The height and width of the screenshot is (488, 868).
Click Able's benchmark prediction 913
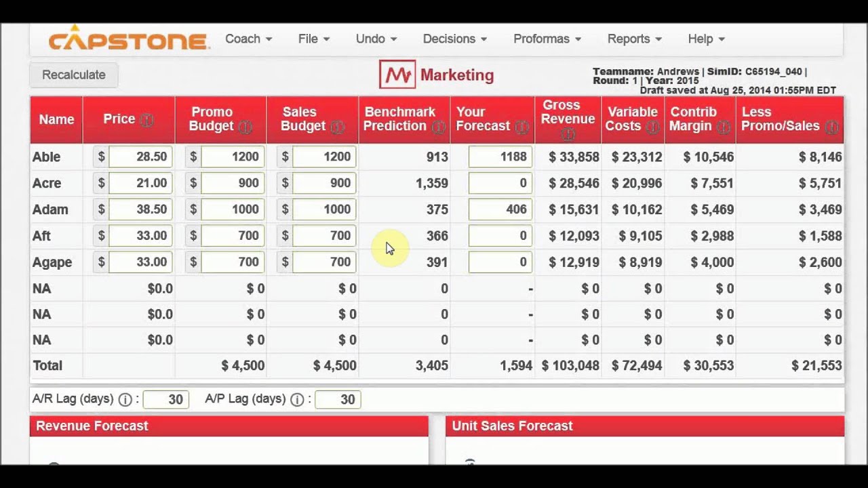437,157
